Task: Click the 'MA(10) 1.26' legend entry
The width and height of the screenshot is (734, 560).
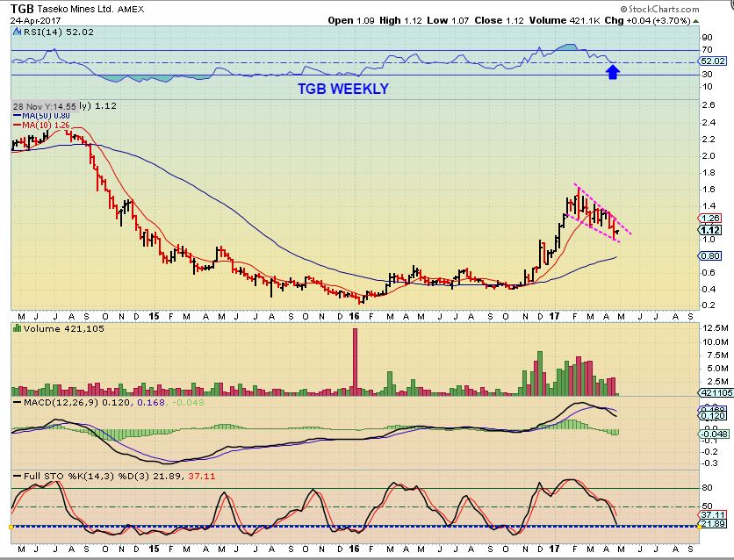Action: 41,125
